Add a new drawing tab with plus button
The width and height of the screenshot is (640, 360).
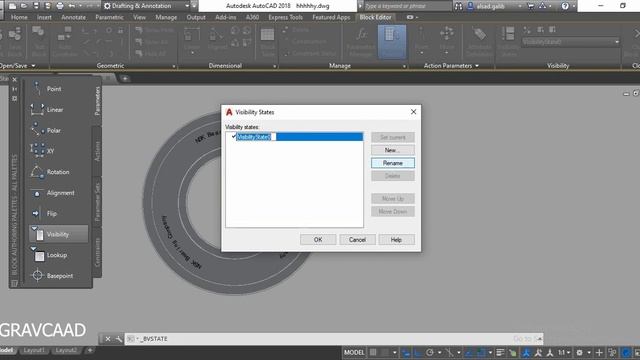[x=125, y=78]
